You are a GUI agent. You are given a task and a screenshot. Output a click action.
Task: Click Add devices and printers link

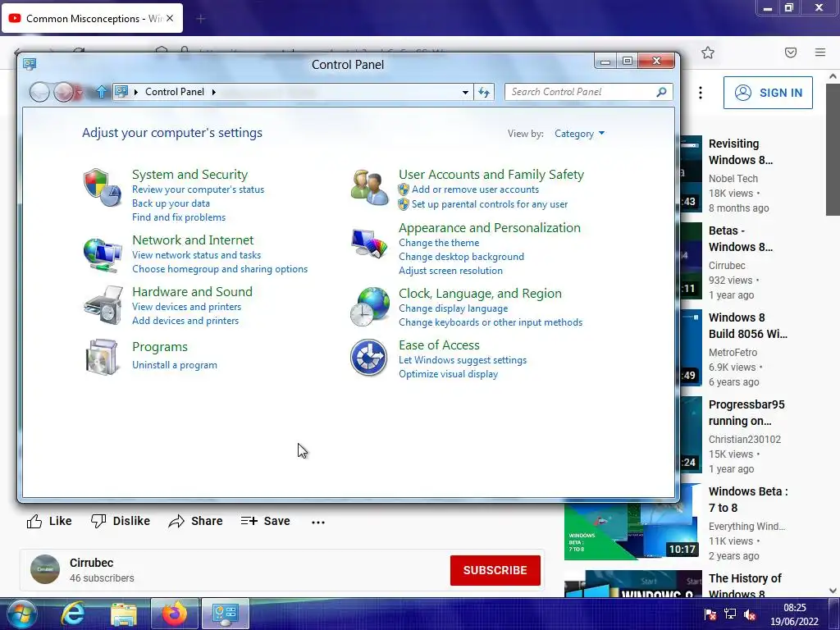pyautogui.click(x=185, y=321)
